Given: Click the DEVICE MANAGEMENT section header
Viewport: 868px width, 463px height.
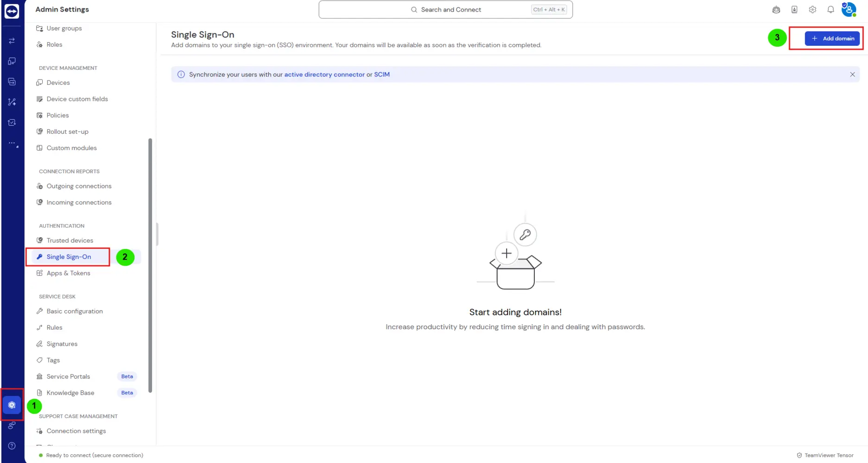Looking at the screenshot, I should click(x=68, y=68).
